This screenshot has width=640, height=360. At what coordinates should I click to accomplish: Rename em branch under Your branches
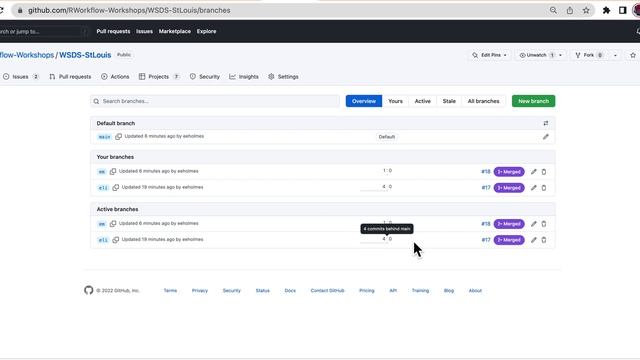click(533, 172)
